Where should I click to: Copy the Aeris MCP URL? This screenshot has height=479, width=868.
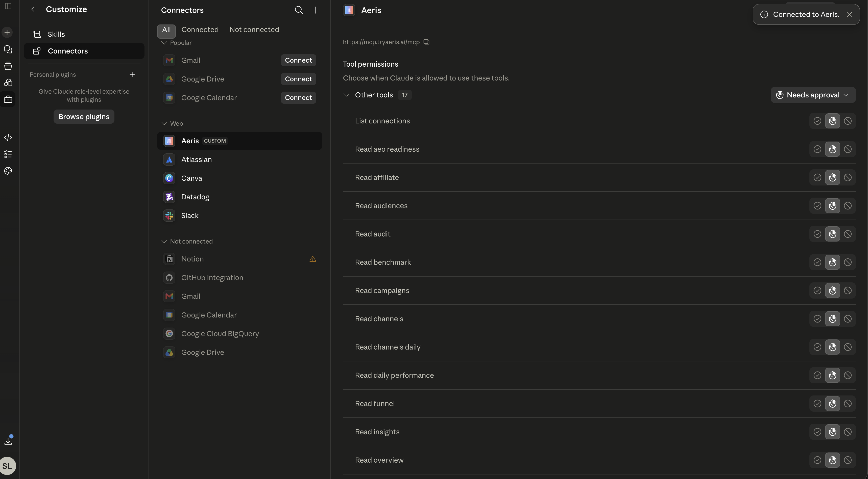427,42
